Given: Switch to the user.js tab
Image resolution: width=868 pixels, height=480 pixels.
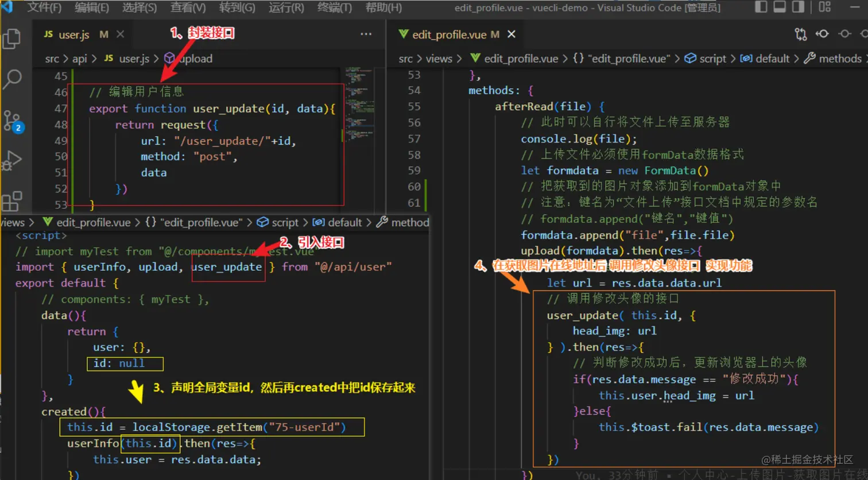Looking at the screenshot, I should click(x=73, y=34).
